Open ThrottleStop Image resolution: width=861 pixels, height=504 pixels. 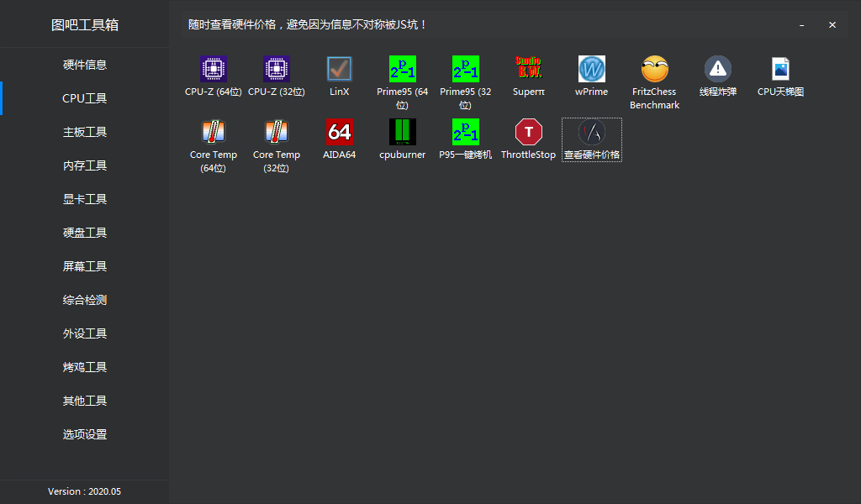point(528,137)
